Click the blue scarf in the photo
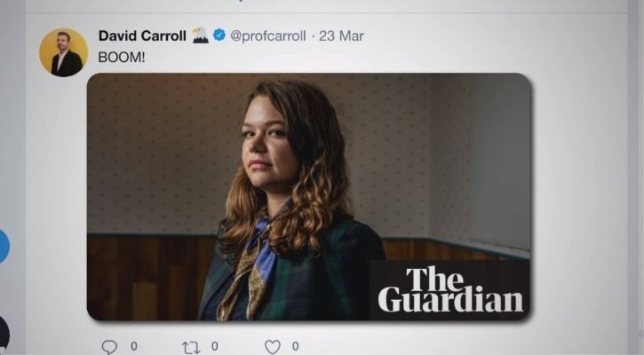The width and height of the screenshot is (644, 355). pyautogui.click(x=263, y=250)
